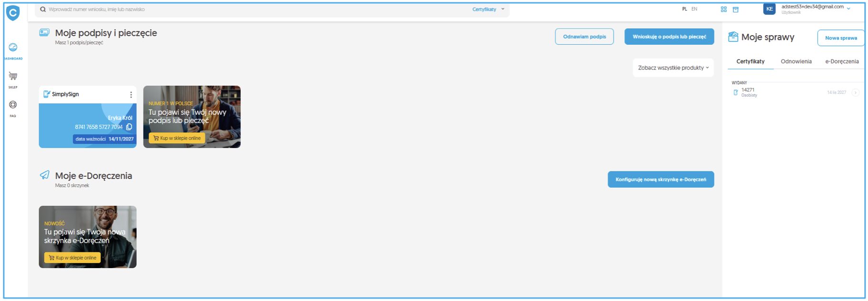
Task: Open arrow for case 14271
Action: point(855,92)
